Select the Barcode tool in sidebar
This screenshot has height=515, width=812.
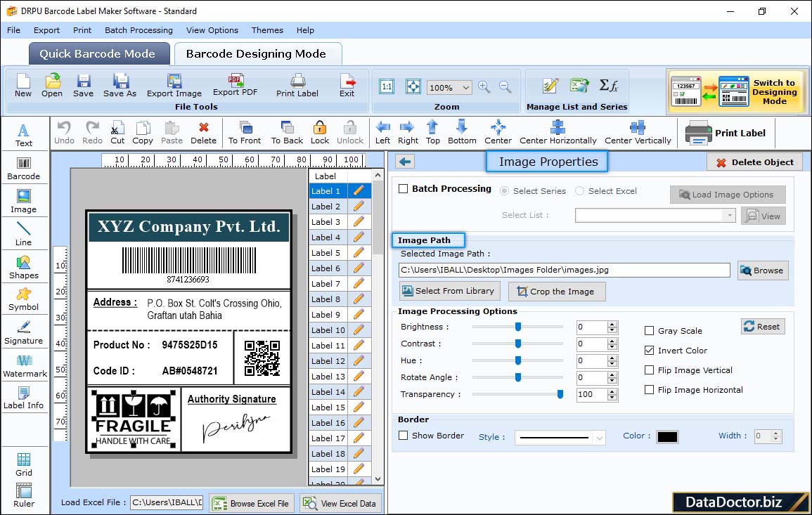tap(24, 169)
